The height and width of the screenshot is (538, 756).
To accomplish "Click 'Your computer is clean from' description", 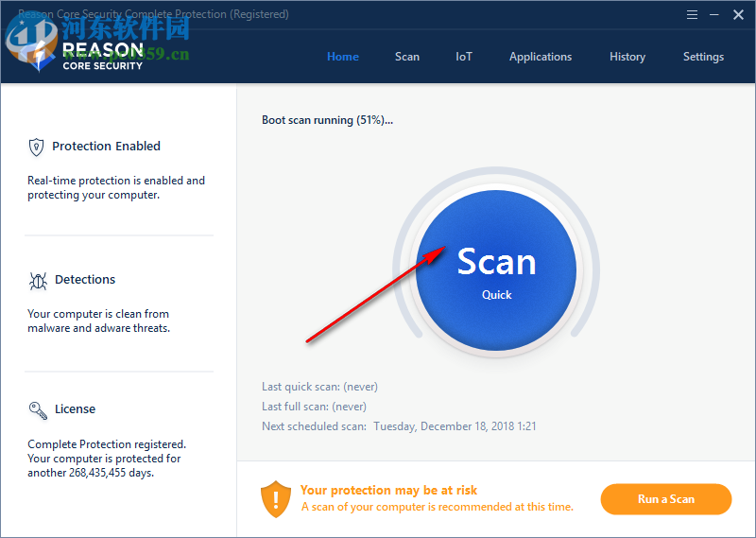I will coord(99,321).
